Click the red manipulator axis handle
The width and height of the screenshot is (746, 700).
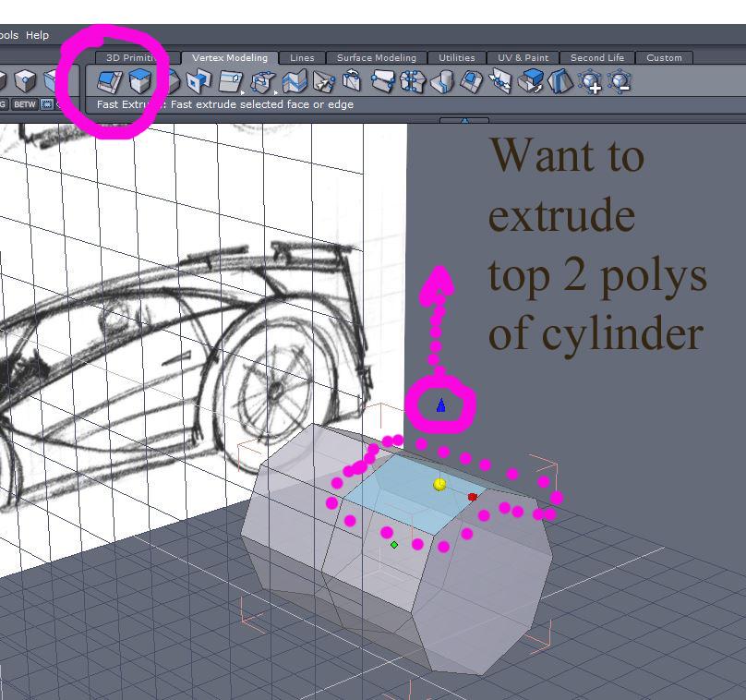pos(473,497)
